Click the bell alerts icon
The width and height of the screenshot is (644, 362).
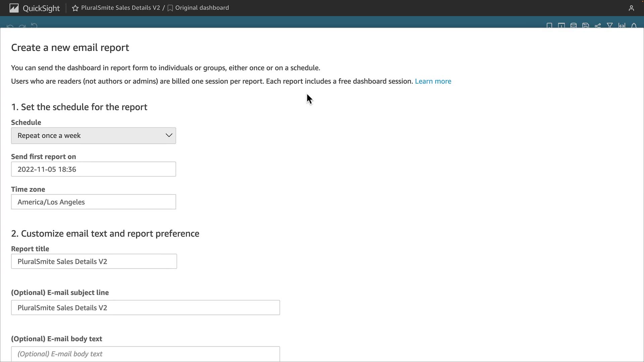[x=634, y=26]
